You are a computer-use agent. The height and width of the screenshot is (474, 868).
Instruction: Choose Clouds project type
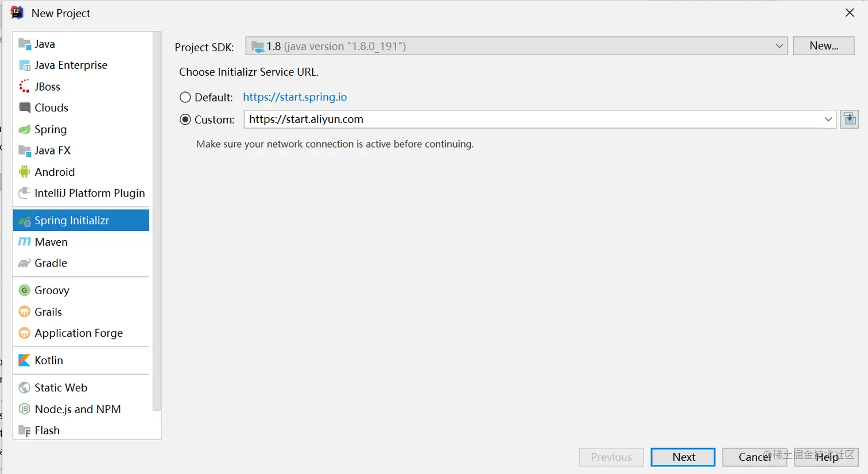(81, 107)
